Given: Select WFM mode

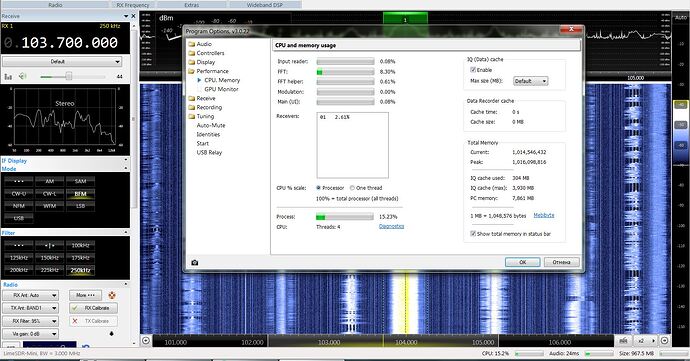Looking at the screenshot, I should 50,206.
